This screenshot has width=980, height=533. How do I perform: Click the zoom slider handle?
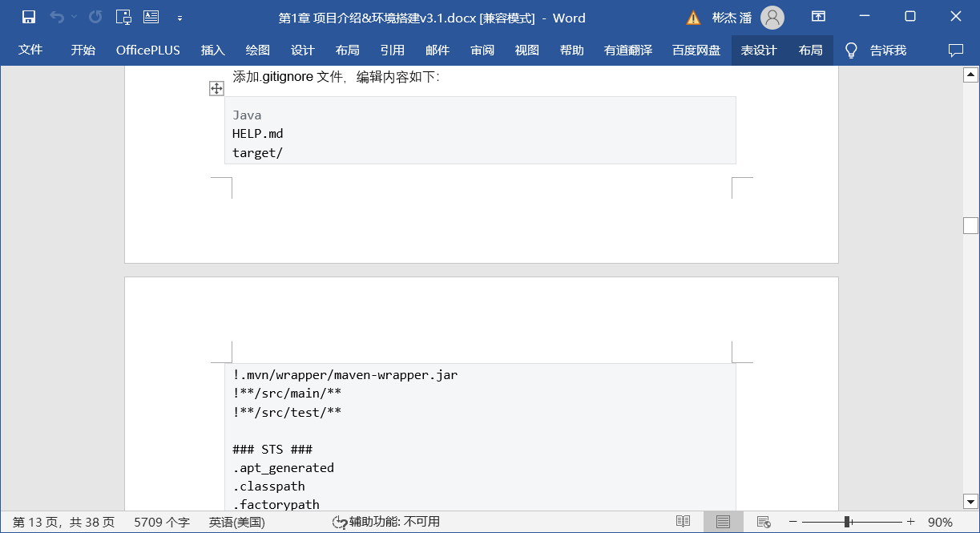click(x=847, y=522)
